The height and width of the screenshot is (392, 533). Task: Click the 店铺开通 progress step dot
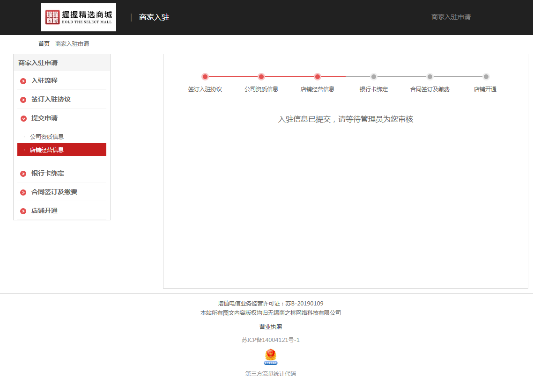(486, 77)
